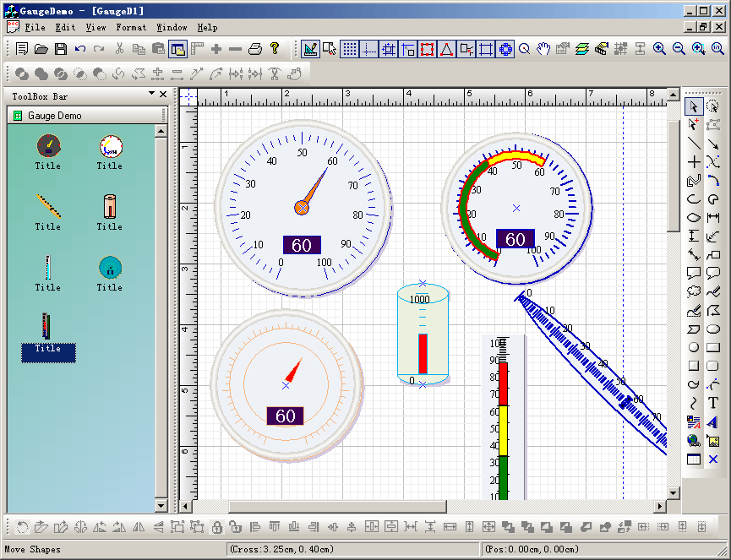The height and width of the screenshot is (560, 731).
Task: Click the right arrow of the horizontal scrollbar
Action: pyautogui.click(x=662, y=506)
